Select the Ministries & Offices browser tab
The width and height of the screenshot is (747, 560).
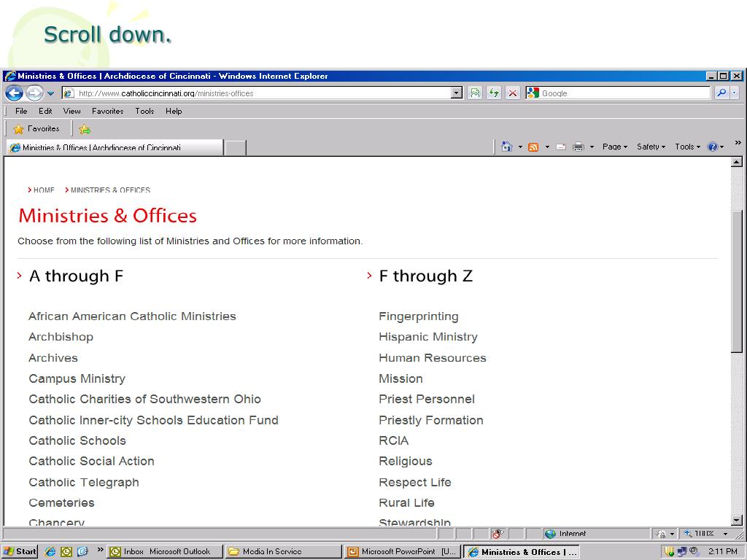click(x=115, y=147)
